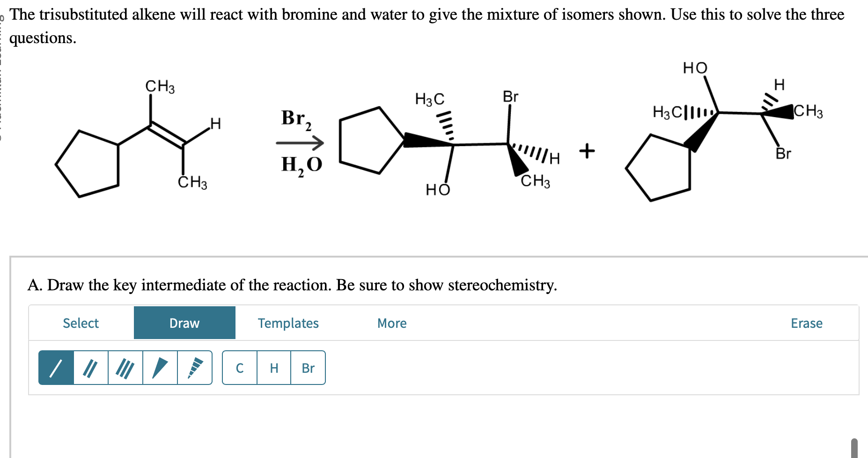This screenshot has width=868, height=458.
Task: Switch to the Draw tab
Action: [184, 323]
